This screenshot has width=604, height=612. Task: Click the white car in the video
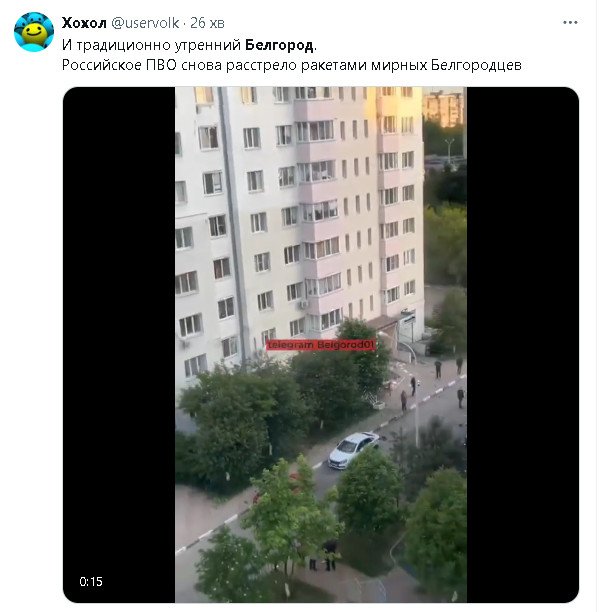click(353, 450)
